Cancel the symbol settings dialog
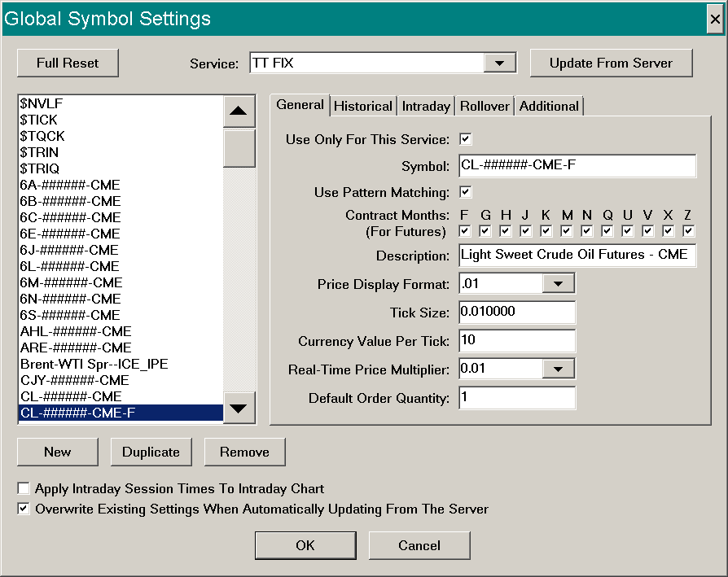The image size is (728, 577). [419, 545]
